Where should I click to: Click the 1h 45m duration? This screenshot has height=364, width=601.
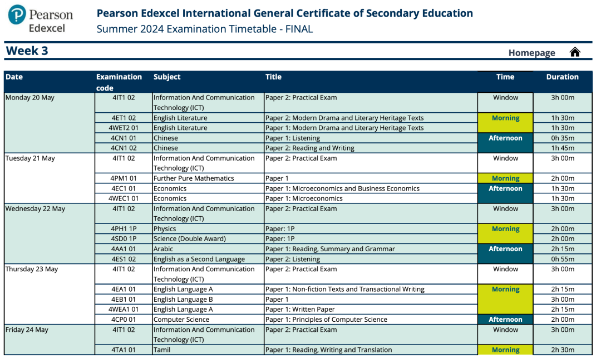(563, 148)
